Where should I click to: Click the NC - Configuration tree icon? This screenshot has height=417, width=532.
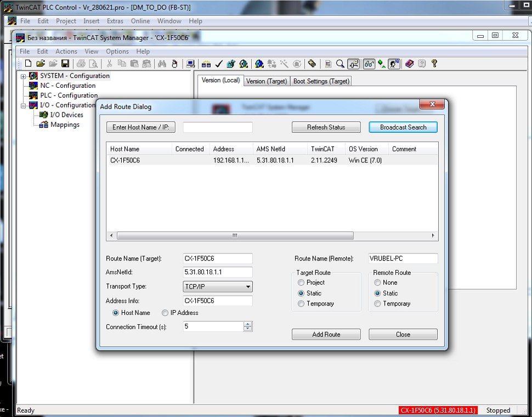[33, 86]
